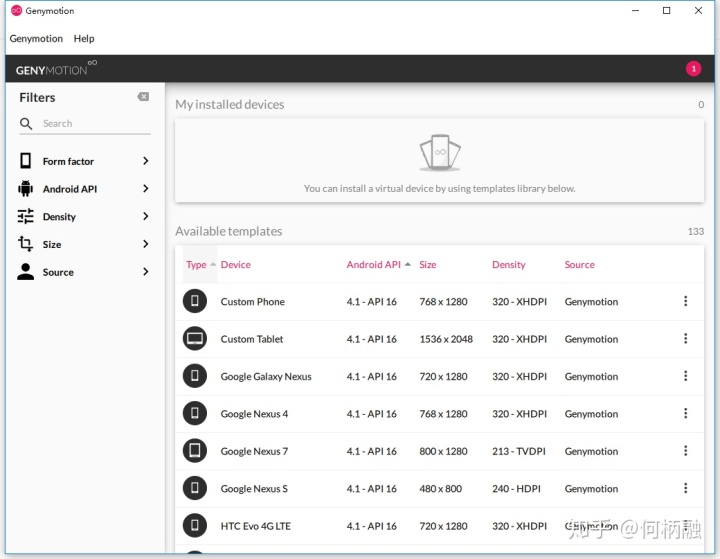Click the Custom Tablet device icon
This screenshot has width=720, height=559.
click(195, 339)
